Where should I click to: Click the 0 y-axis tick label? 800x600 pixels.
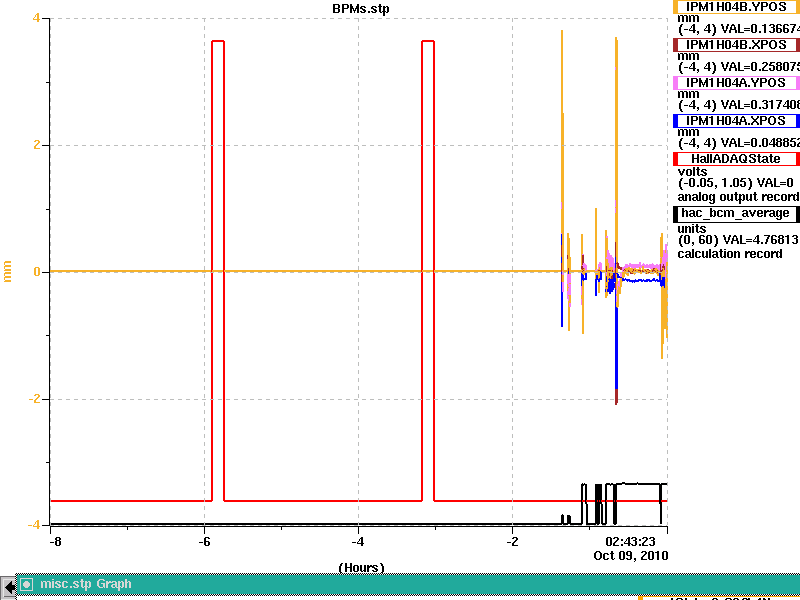(37, 271)
